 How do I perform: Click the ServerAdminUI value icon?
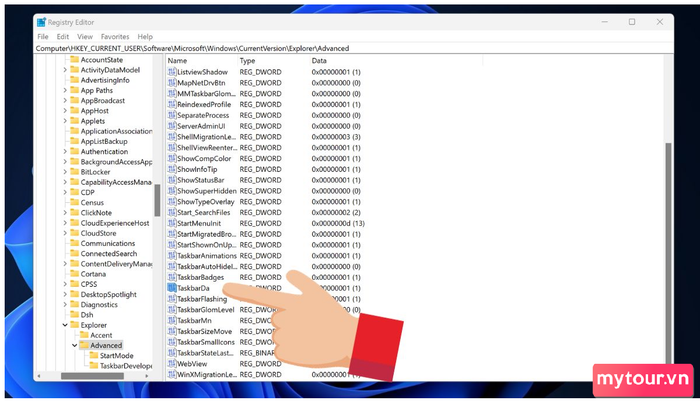[x=172, y=126]
